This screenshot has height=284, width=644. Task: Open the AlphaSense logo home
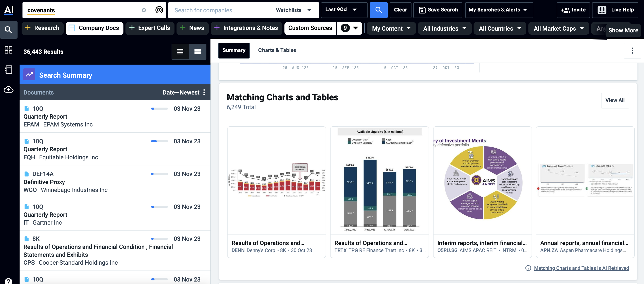point(9,10)
